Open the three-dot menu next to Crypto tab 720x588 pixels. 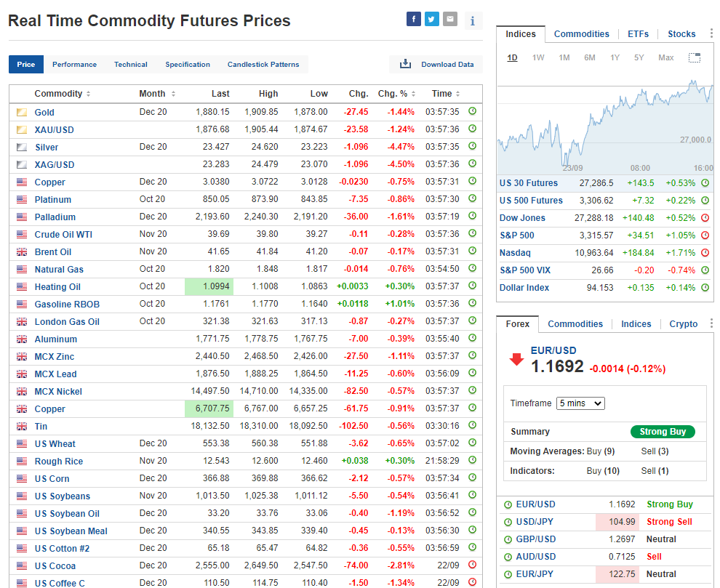pyautogui.click(x=711, y=323)
